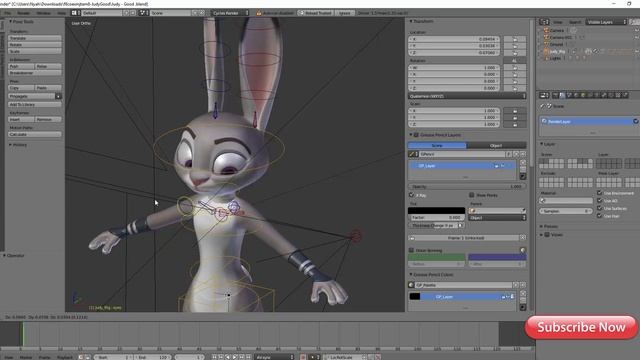The width and height of the screenshot is (640, 360).
Task: Click the Scale button in Pose Tools
Action: [35, 51]
